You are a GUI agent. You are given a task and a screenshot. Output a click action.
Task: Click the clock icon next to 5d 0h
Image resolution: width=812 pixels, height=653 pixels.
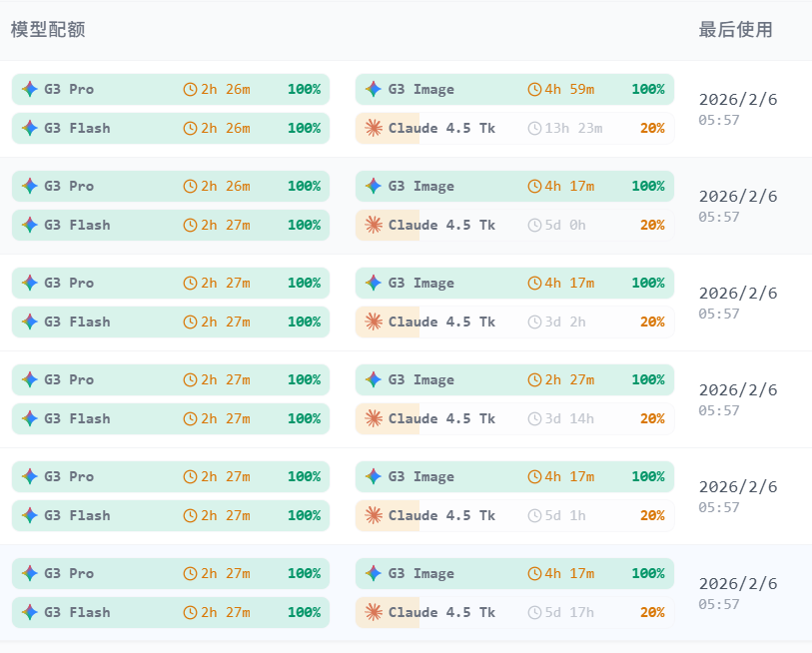[x=534, y=225]
